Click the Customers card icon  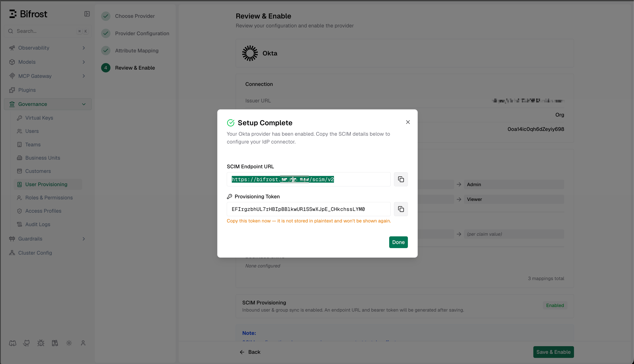[x=19, y=171]
